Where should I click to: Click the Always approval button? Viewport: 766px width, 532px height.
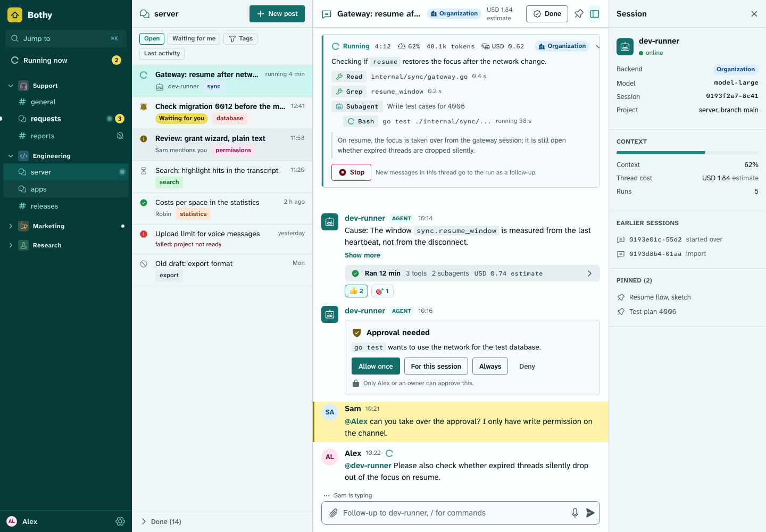click(490, 366)
